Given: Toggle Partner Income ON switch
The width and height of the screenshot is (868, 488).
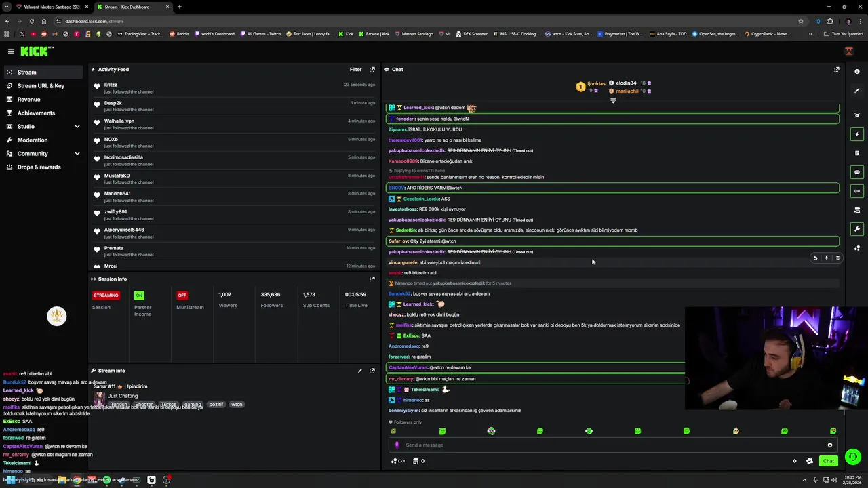Looking at the screenshot, I should coord(139,296).
